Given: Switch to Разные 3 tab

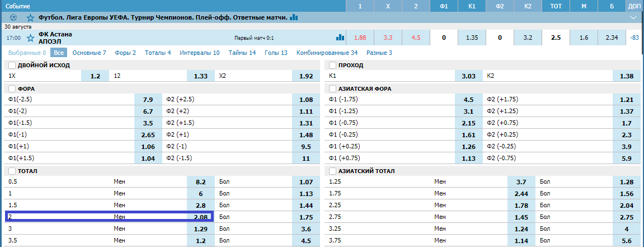Looking at the screenshot, I should coord(379,53).
